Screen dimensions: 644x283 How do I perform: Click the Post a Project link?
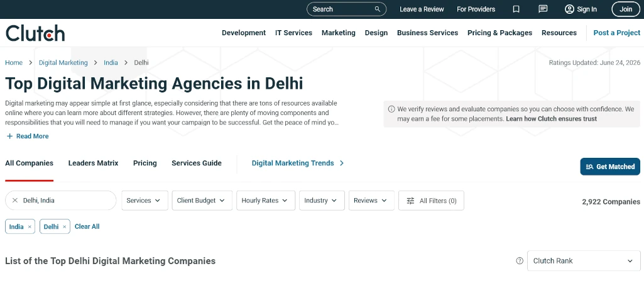(x=617, y=33)
